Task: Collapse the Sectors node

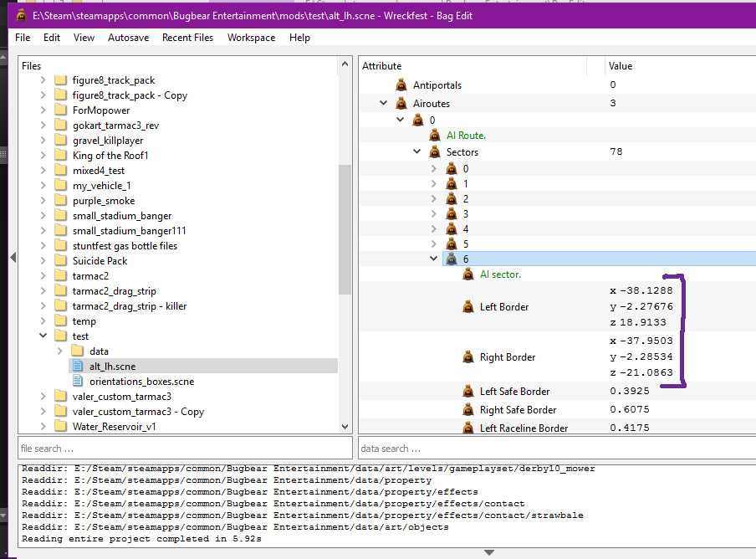Action: 417,151
